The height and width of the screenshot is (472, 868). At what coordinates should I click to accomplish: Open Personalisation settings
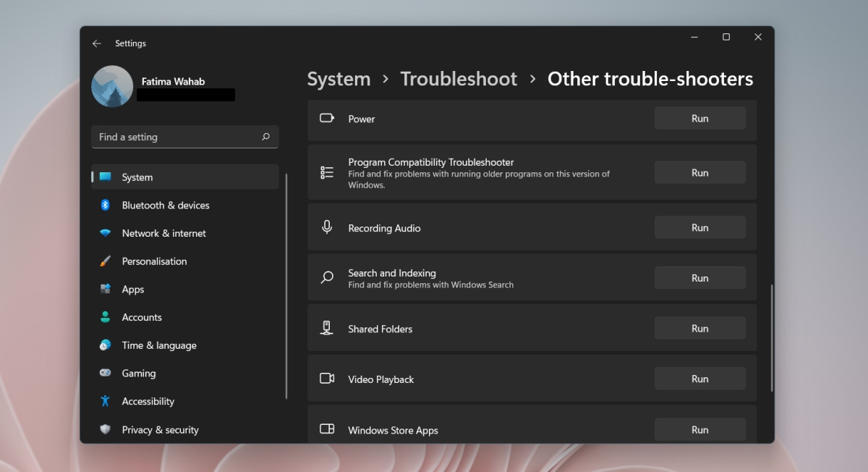184,261
